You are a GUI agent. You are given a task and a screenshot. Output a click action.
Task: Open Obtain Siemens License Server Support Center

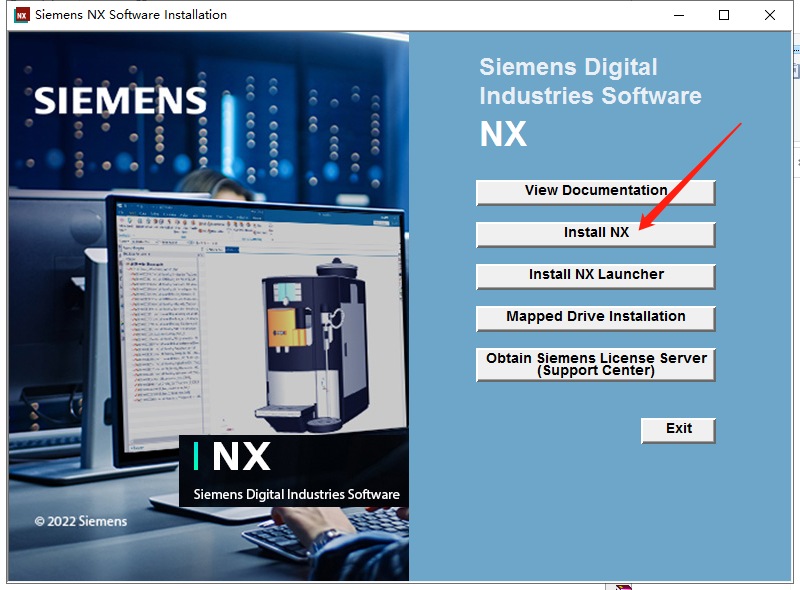click(595, 364)
